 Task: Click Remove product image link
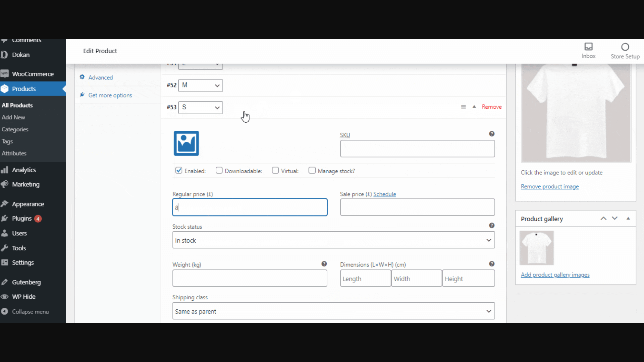pos(549,186)
